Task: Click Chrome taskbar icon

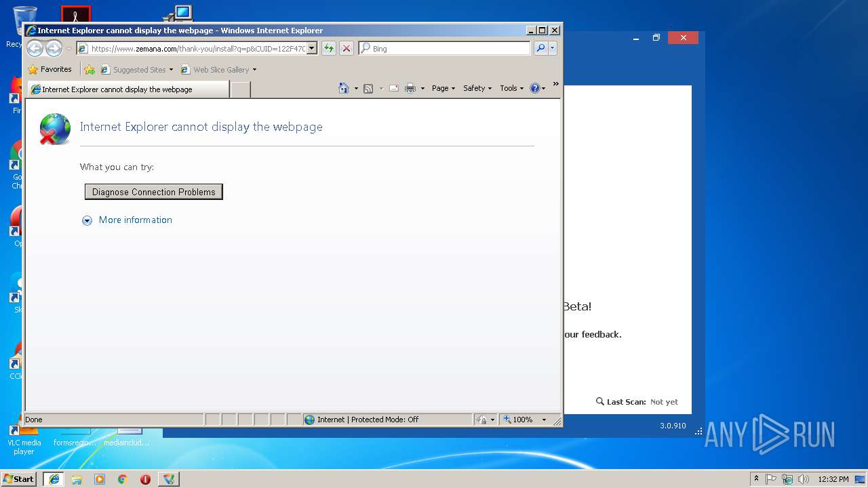Action: (x=123, y=479)
